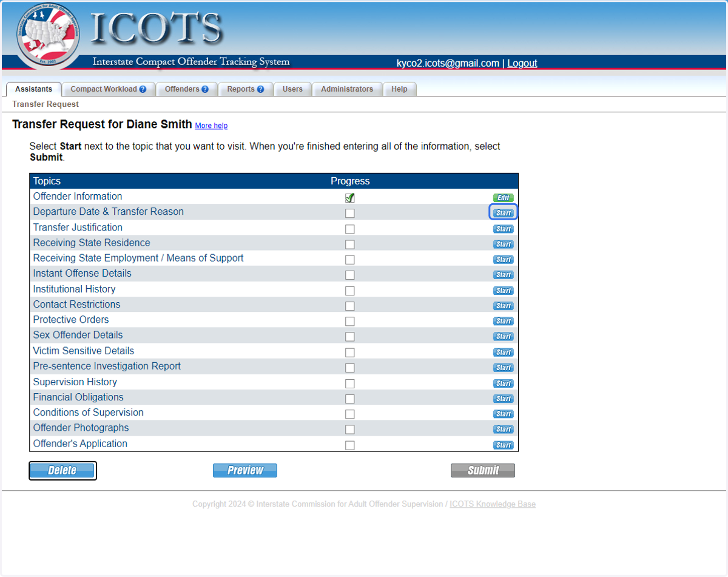Start Contact Restrictions topic
The width and height of the screenshot is (728, 577).
pyautogui.click(x=503, y=306)
